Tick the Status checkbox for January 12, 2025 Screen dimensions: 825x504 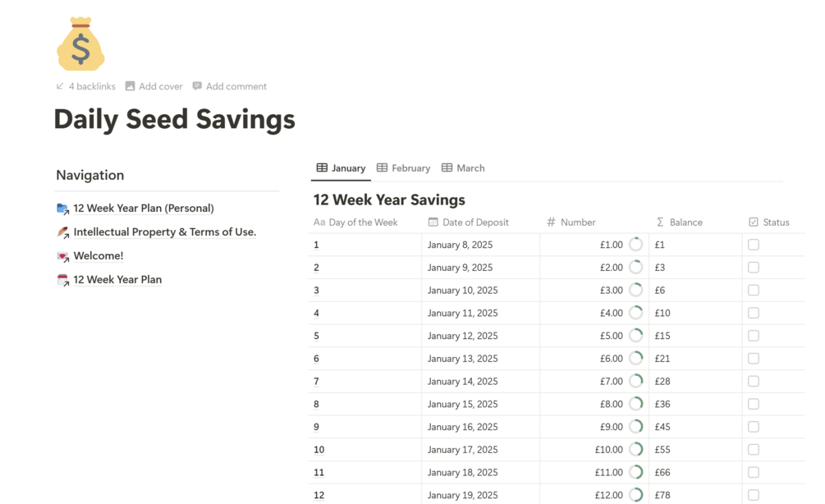tap(754, 336)
